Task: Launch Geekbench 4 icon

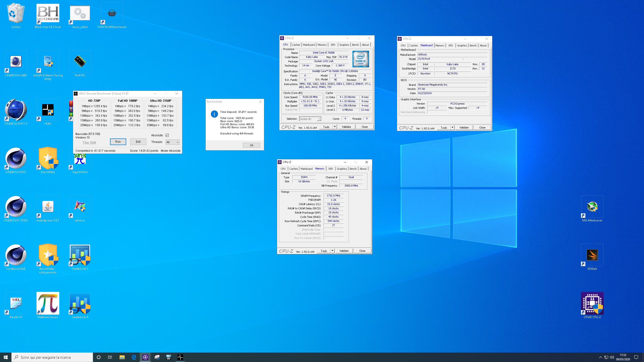Action: 80,306
